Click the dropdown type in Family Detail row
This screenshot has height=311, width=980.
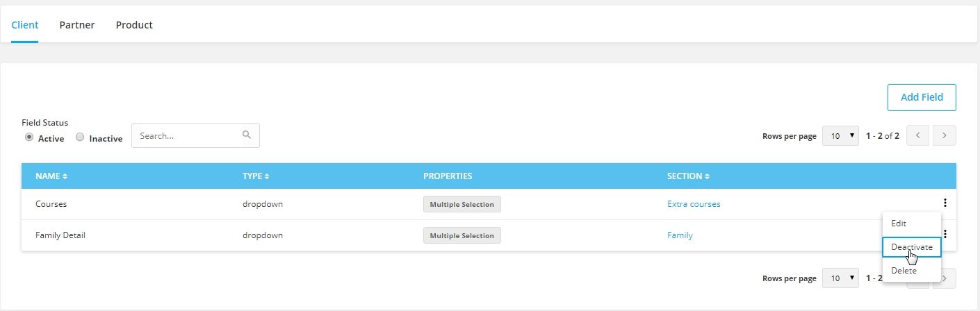click(263, 235)
